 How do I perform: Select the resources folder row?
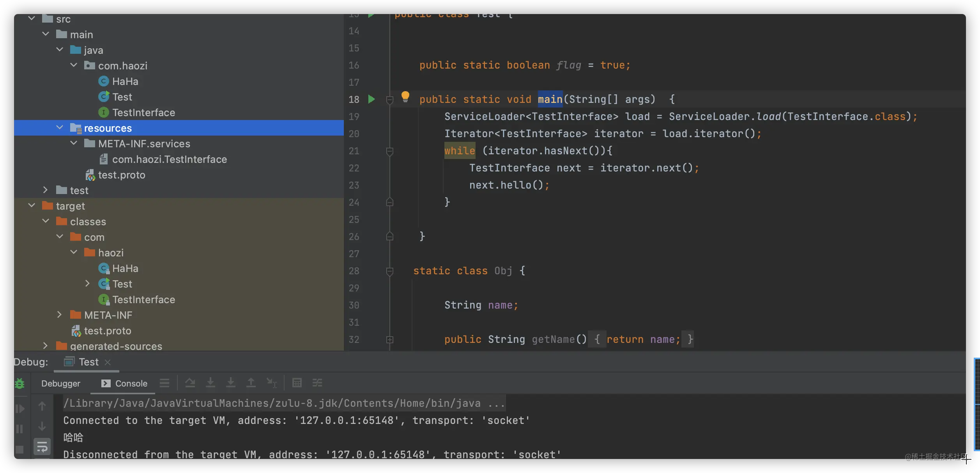[179, 128]
